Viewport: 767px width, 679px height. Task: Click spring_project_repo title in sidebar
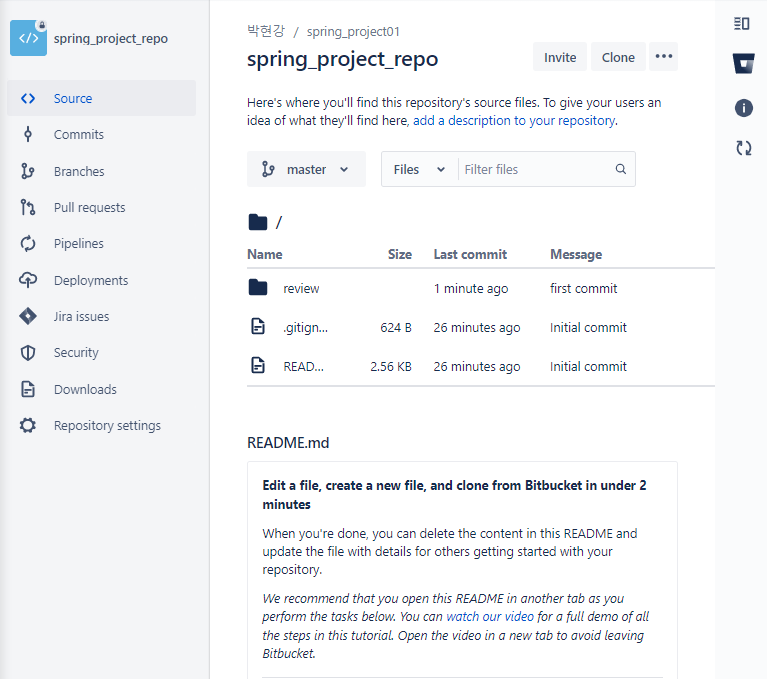tap(111, 39)
